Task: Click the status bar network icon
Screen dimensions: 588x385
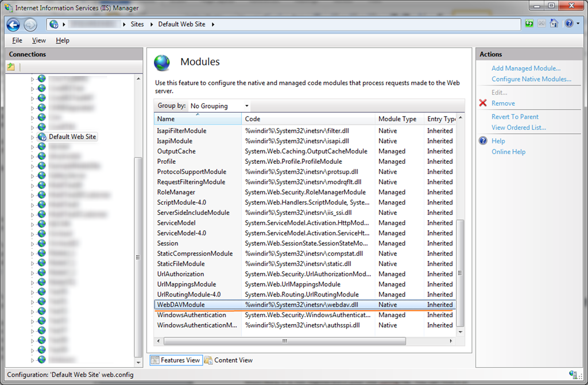Action: 572,374
